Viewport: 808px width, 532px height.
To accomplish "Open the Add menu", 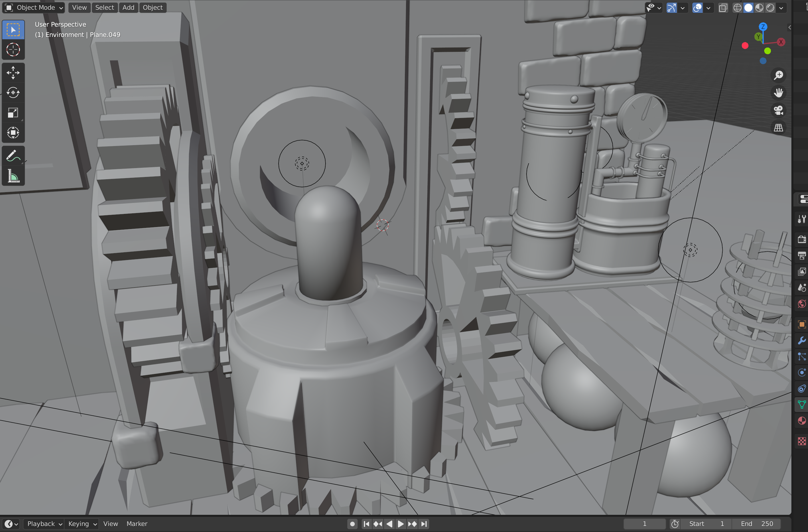I will (x=128, y=7).
